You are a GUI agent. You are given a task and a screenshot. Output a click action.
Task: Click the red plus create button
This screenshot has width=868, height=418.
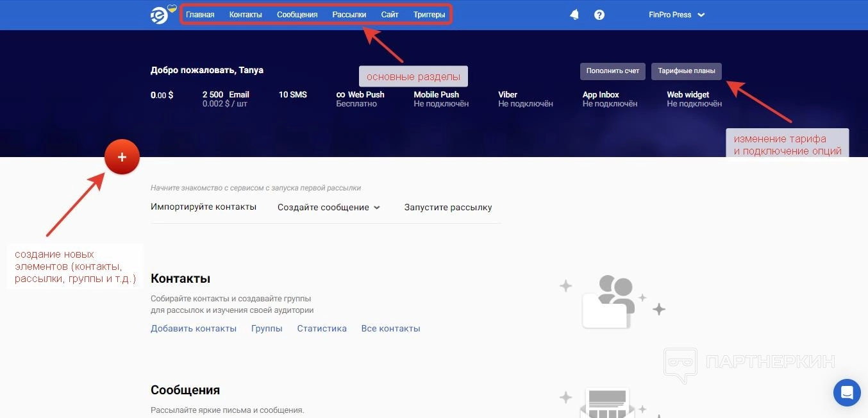coord(122,157)
